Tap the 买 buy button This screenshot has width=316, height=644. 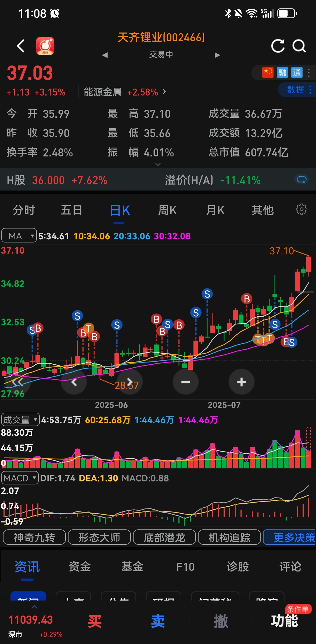pyautogui.click(x=95, y=621)
